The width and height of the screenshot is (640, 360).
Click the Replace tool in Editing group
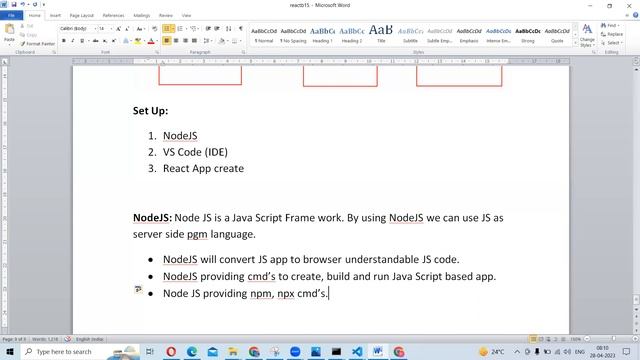point(612,34)
